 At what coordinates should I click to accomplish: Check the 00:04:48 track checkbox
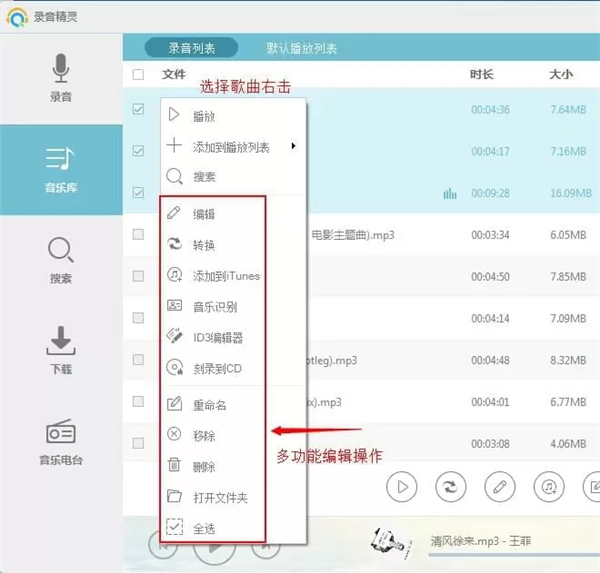[138, 359]
